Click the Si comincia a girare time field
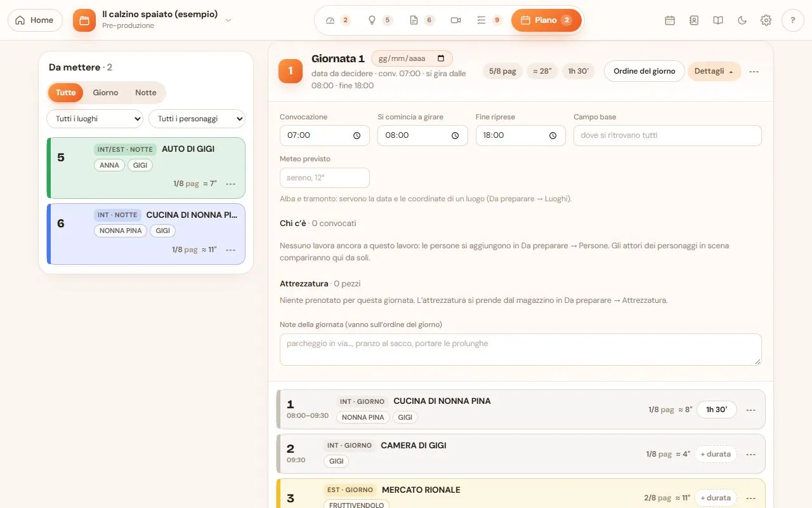Viewport: 812px width, 508px height. point(422,135)
